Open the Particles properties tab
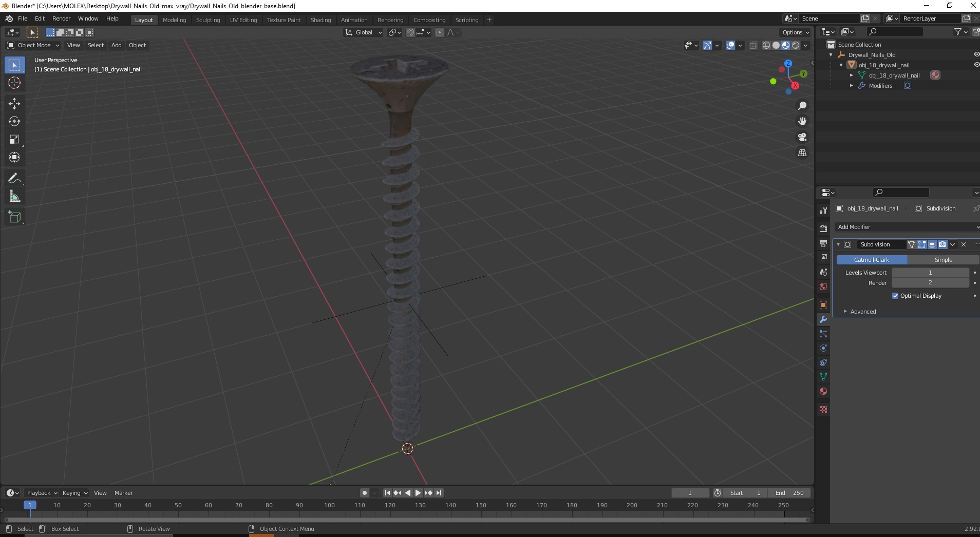Viewport: 980px width, 537px height. pos(823,334)
